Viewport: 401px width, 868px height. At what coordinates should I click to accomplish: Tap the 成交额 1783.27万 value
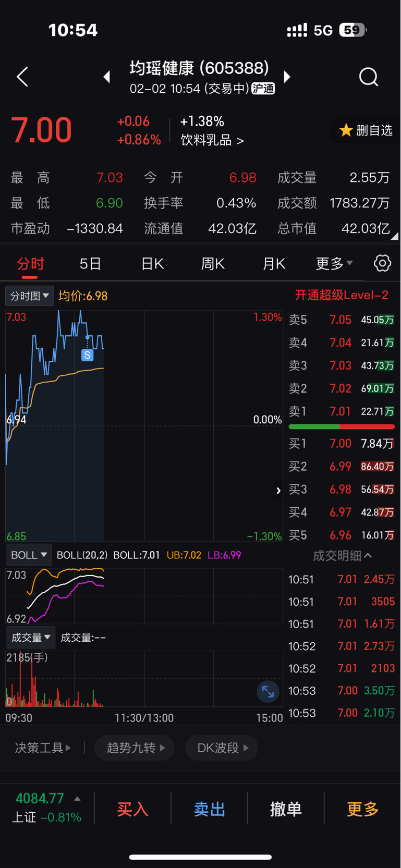pyautogui.click(x=359, y=203)
